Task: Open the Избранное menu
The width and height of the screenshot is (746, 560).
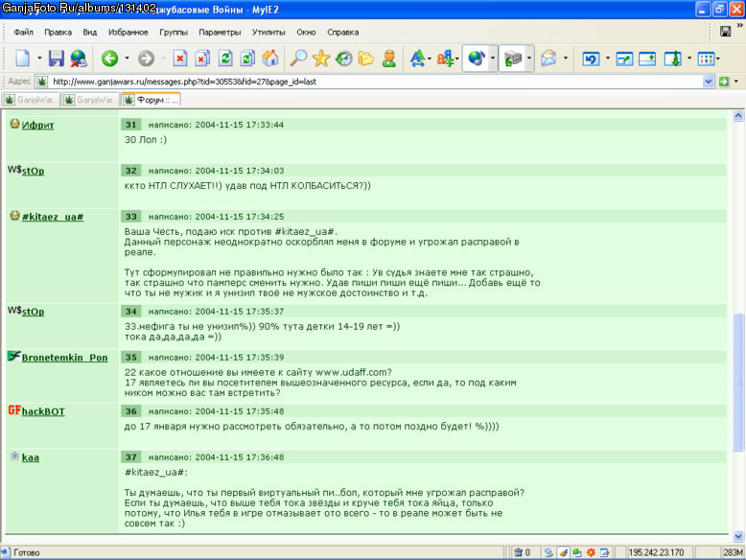Action: tap(128, 33)
